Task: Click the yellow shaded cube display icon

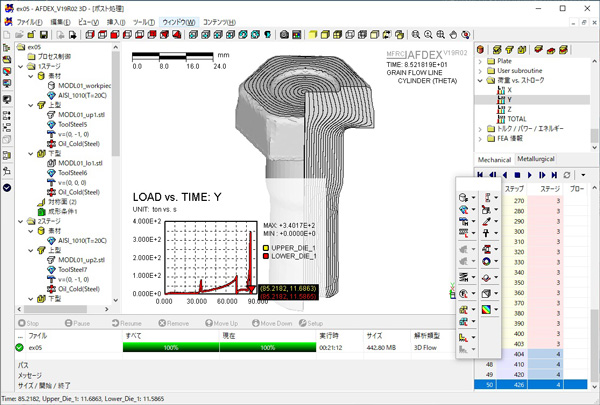Action: [313, 35]
